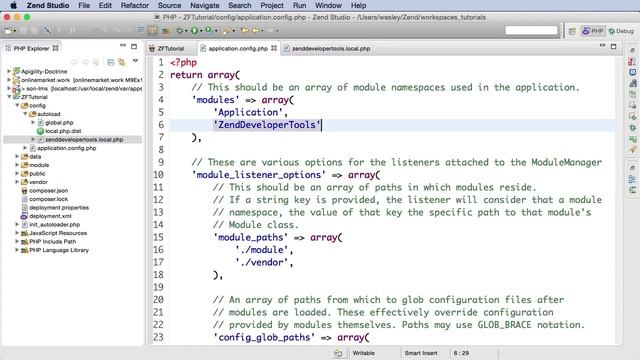640x360 pixels.
Task: Open the PHP Explorer view menu arrow
Action: tap(136, 61)
